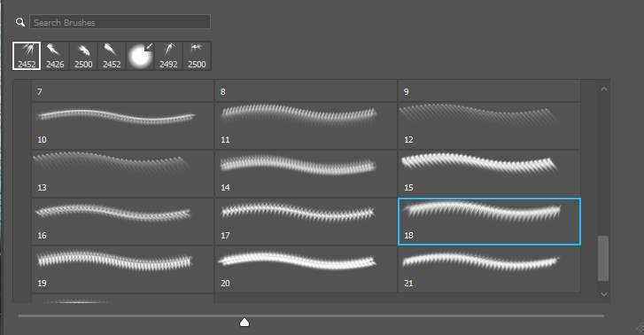Pick brush stroke preset 14
The image size is (644, 335).
[306, 173]
